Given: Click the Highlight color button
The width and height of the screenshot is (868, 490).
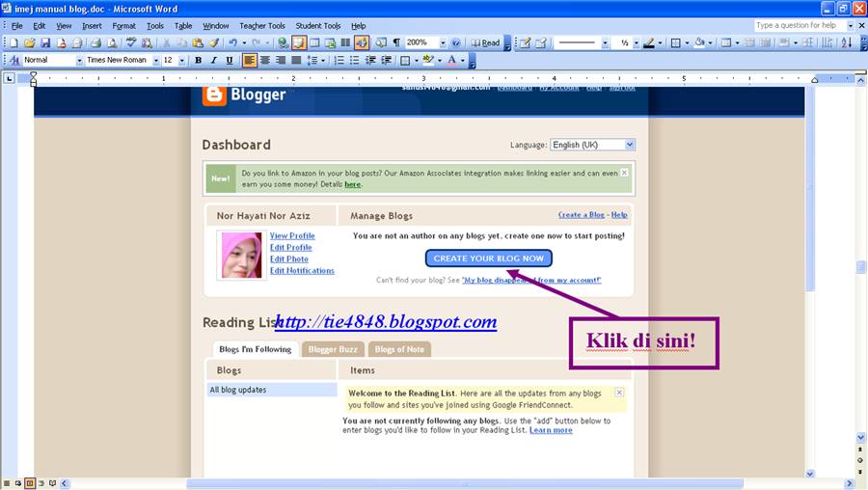Looking at the screenshot, I should (x=427, y=60).
